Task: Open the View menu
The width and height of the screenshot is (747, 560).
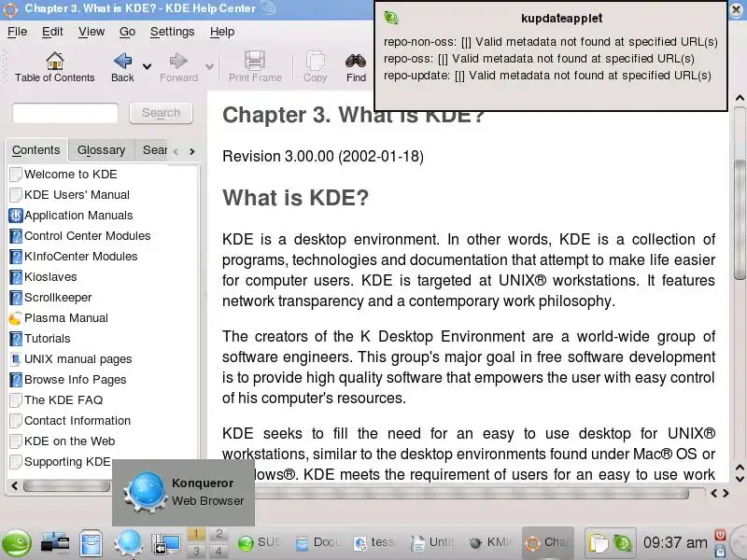Action: point(92,32)
